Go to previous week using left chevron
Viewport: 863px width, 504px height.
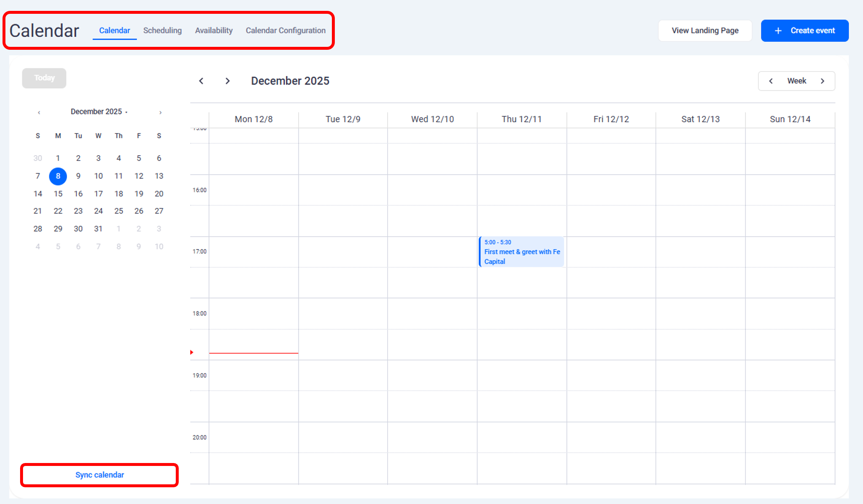click(201, 81)
